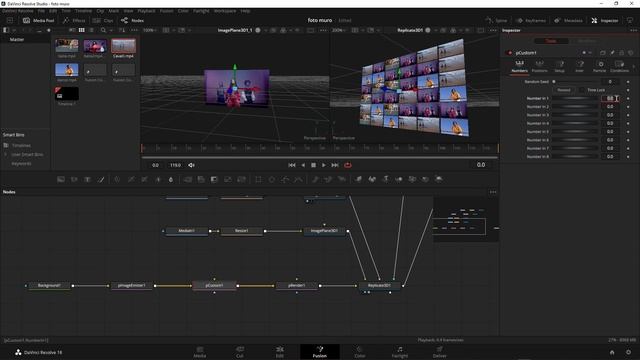Open the File menu

click(x=41, y=11)
